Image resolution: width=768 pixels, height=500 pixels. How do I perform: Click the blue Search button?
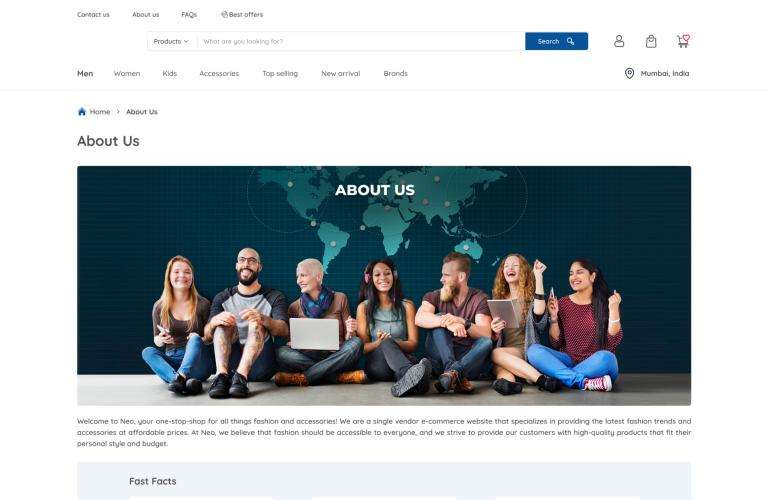point(556,41)
